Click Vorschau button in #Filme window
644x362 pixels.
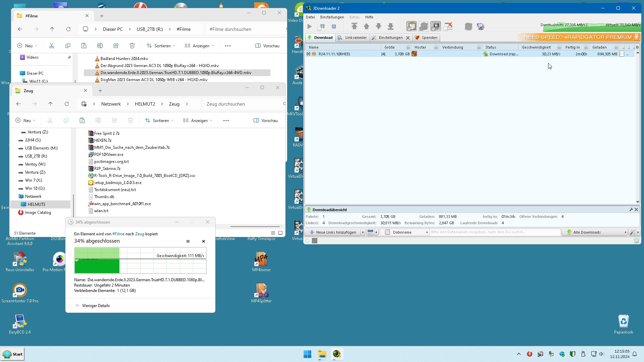(x=267, y=46)
